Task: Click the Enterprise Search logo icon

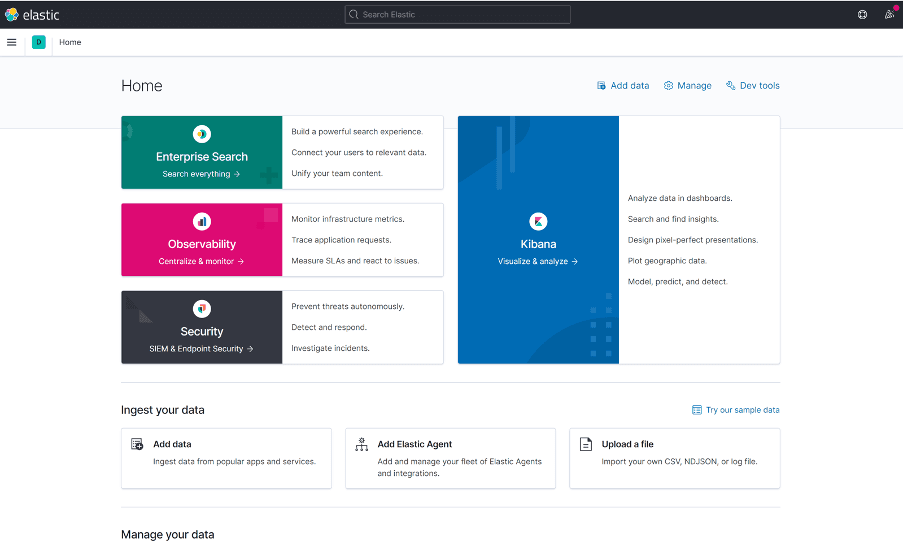Action: (x=202, y=134)
